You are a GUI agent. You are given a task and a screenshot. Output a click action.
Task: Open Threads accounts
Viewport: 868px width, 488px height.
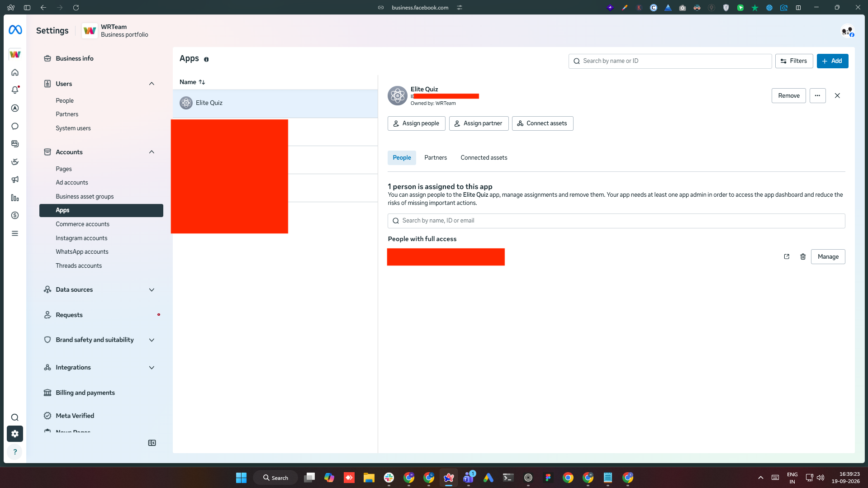click(x=79, y=265)
